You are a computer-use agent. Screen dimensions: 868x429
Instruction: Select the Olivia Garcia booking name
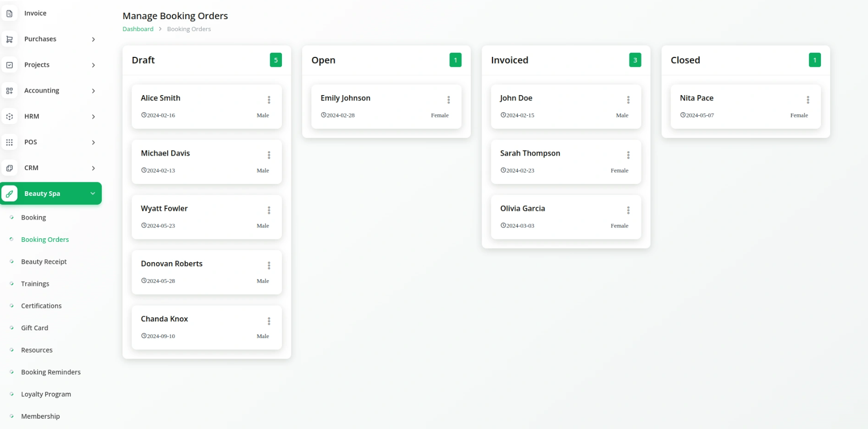[522, 209]
